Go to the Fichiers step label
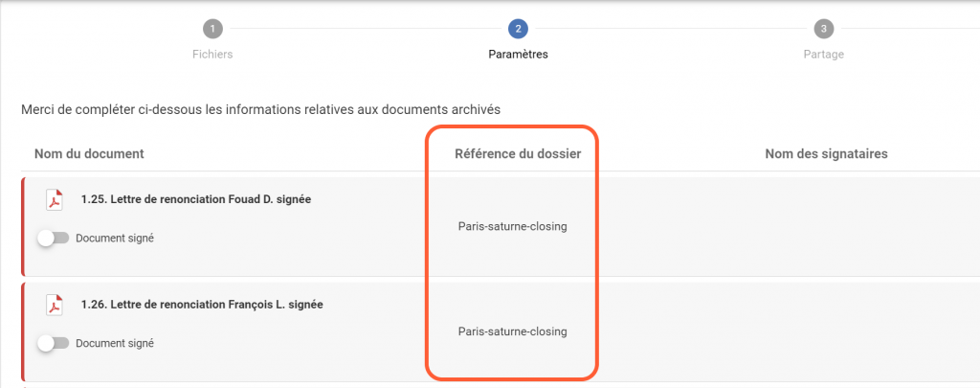Viewport: 980px width, 388px height. [x=212, y=55]
